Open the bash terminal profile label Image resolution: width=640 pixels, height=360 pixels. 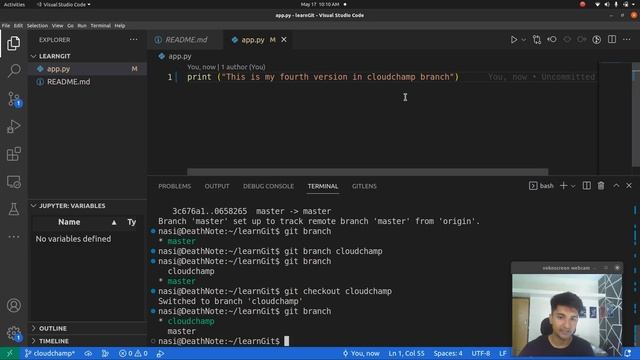pos(541,186)
